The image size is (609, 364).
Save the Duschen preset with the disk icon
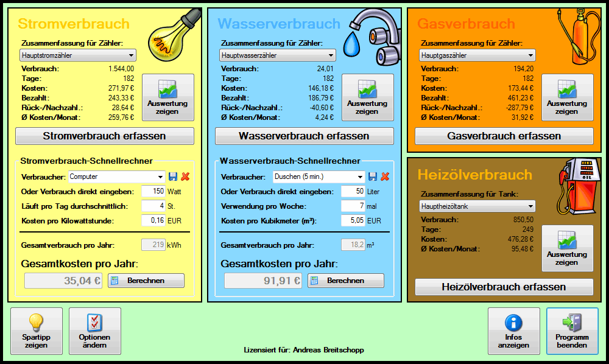373,175
